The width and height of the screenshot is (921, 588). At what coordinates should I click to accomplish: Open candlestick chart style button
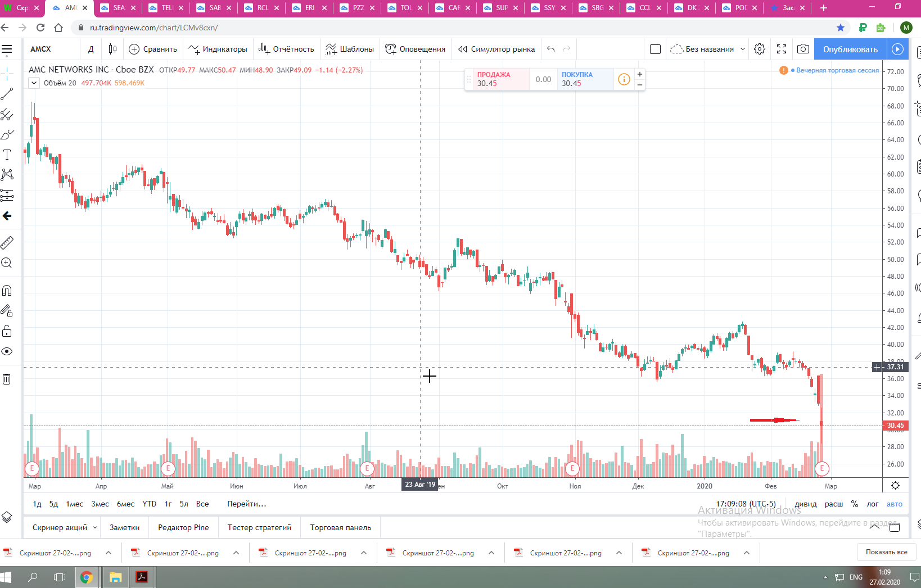(112, 49)
